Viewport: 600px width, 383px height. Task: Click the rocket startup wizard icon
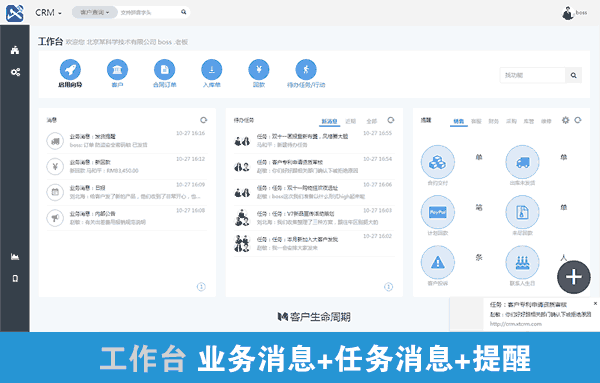[x=70, y=70]
